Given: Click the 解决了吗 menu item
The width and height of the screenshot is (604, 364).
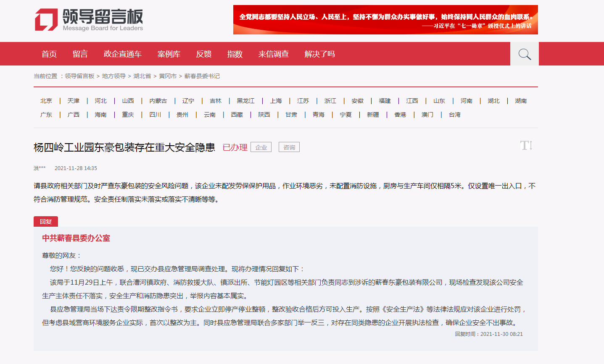Looking at the screenshot, I should click(319, 54).
